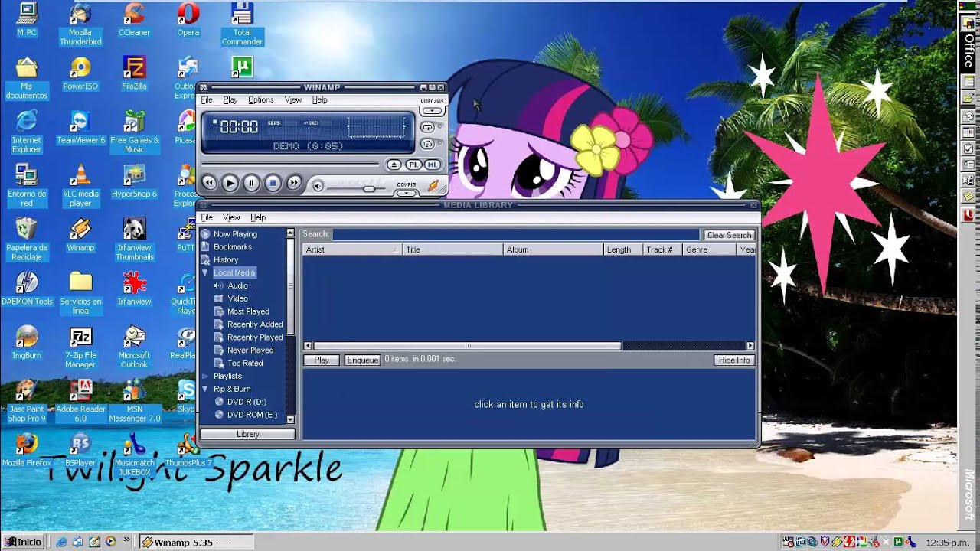Mute using Winamp speaker icon
The height and width of the screenshot is (551, 980).
(x=318, y=185)
